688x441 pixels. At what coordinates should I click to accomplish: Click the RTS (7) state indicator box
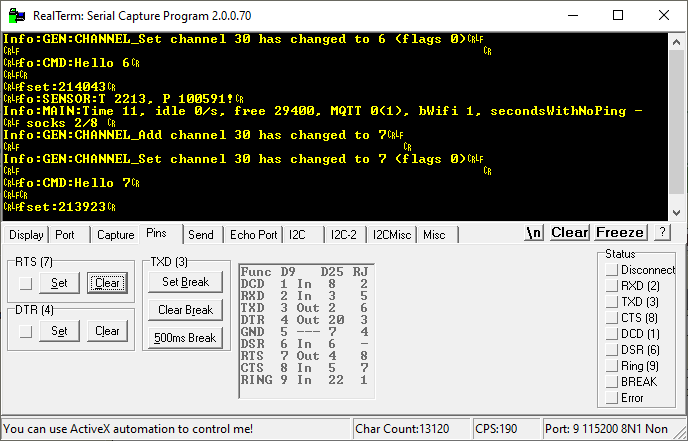26,283
